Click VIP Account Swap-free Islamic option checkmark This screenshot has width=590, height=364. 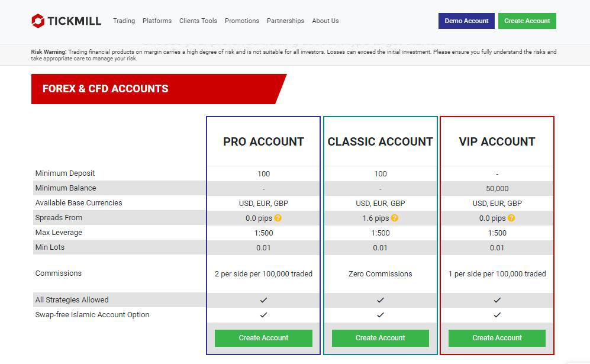click(x=497, y=315)
